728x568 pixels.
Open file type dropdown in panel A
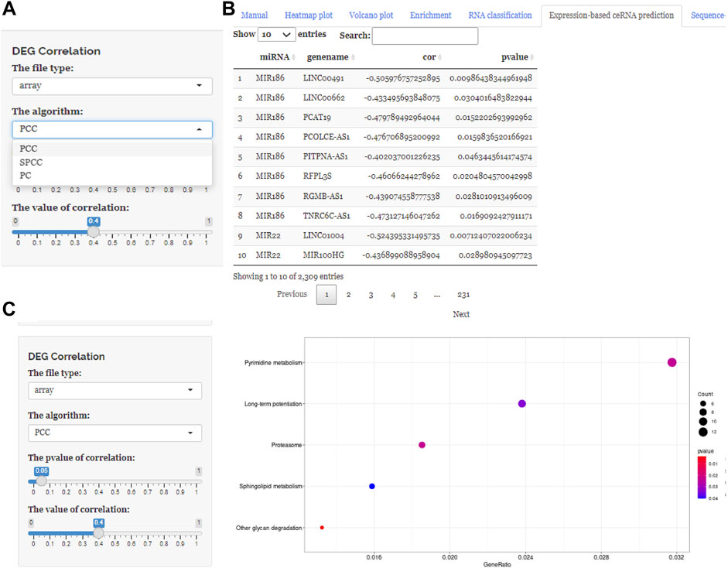[112, 86]
